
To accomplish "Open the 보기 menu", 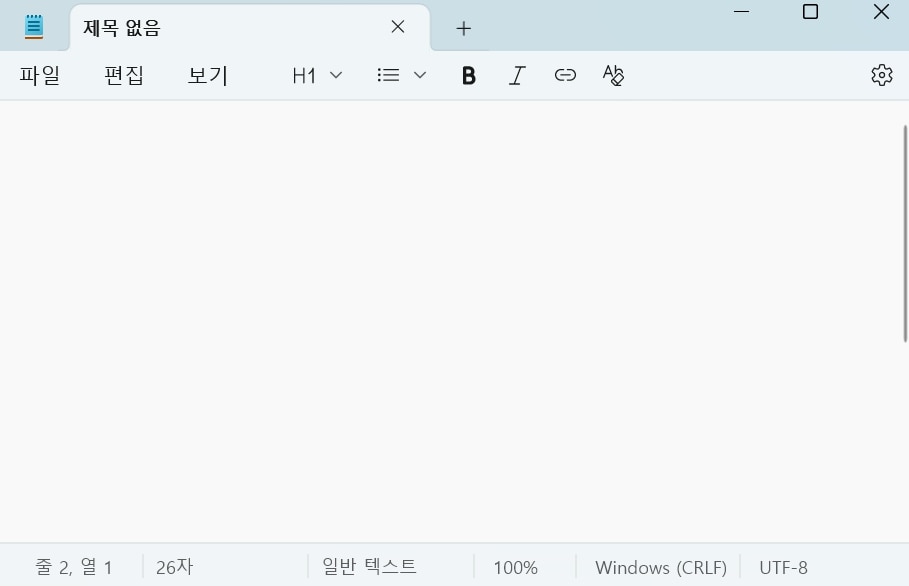I will tap(206, 75).
